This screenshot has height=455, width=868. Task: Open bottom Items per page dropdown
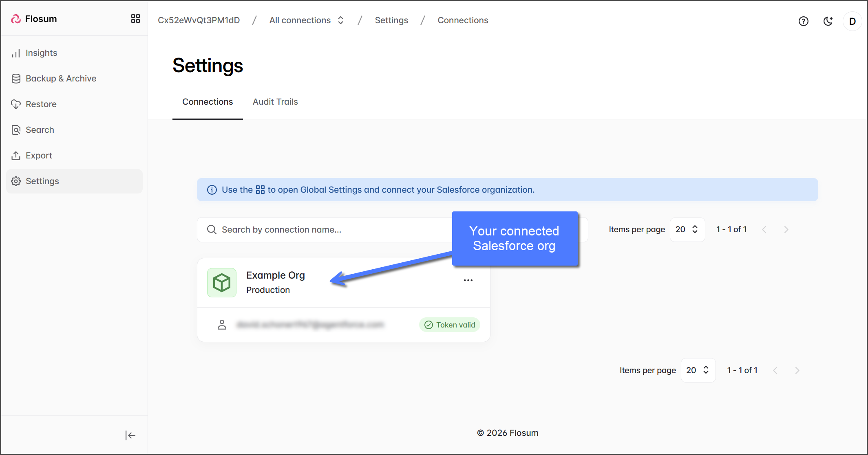(698, 370)
